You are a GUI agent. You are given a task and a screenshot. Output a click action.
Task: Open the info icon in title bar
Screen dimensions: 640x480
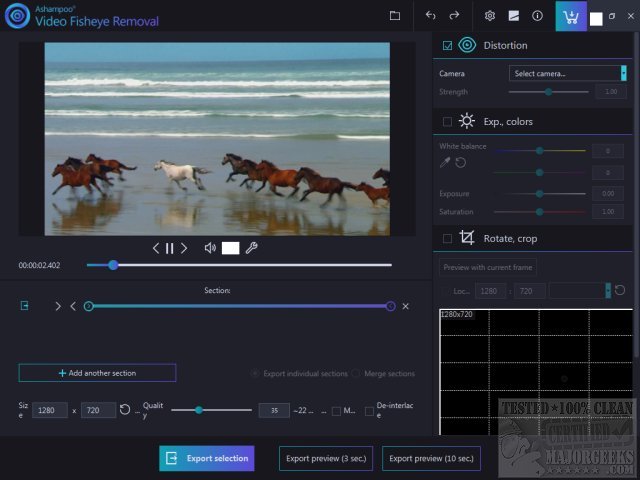(537, 16)
